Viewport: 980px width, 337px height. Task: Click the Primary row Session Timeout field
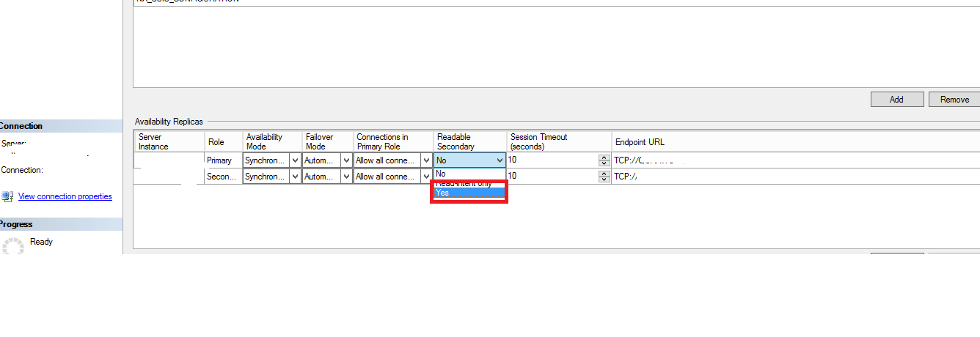[552, 160]
